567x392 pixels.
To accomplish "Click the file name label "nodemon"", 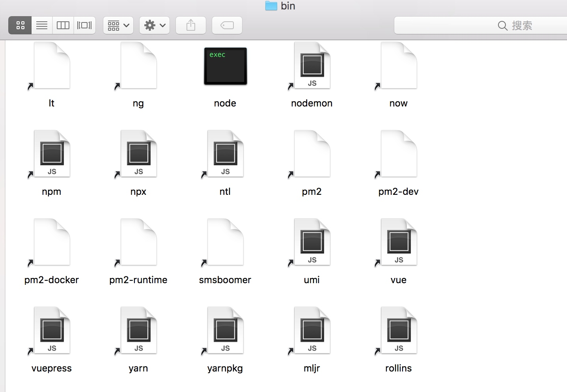I will tap(312, 103).
